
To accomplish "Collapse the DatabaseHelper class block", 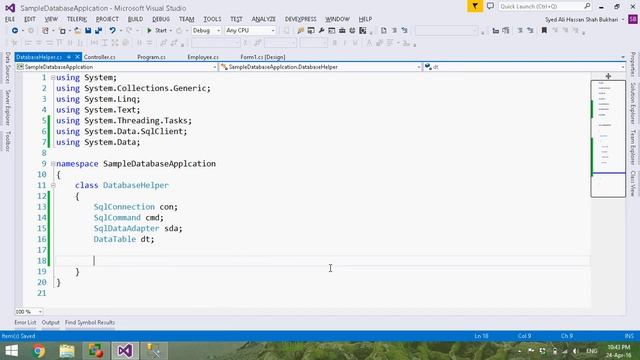I will [x=53, y=185].
